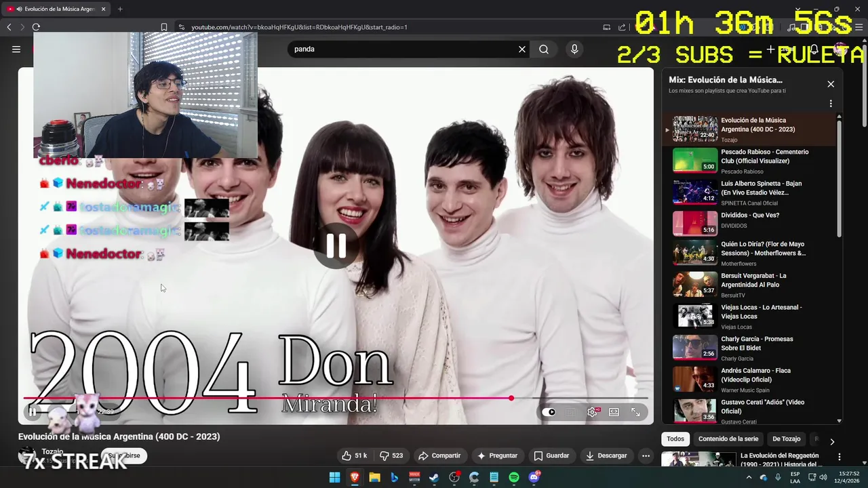The height and width of the screenshot is (488, 868).
Task: Open the Windows Start menu
Action: [334, 478]
